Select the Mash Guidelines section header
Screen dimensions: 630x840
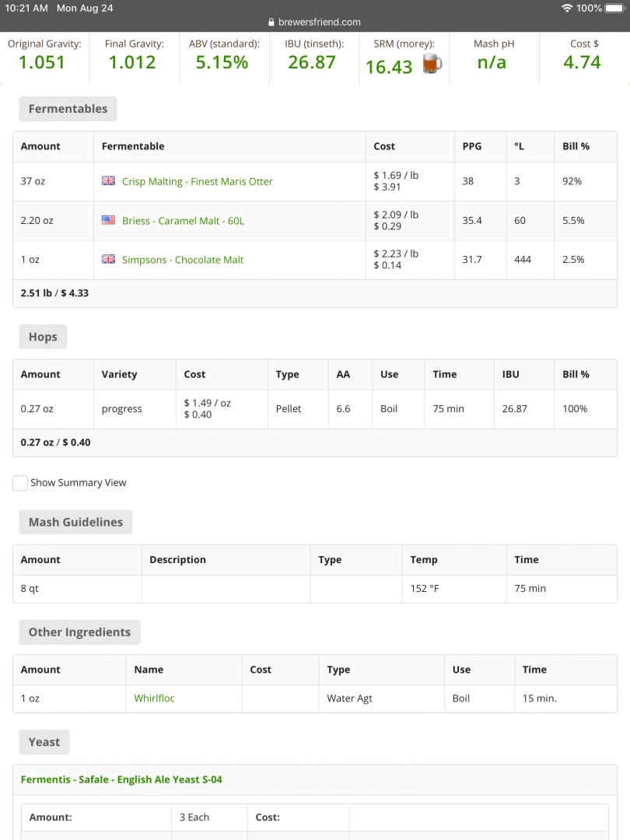tap(75, 522)
